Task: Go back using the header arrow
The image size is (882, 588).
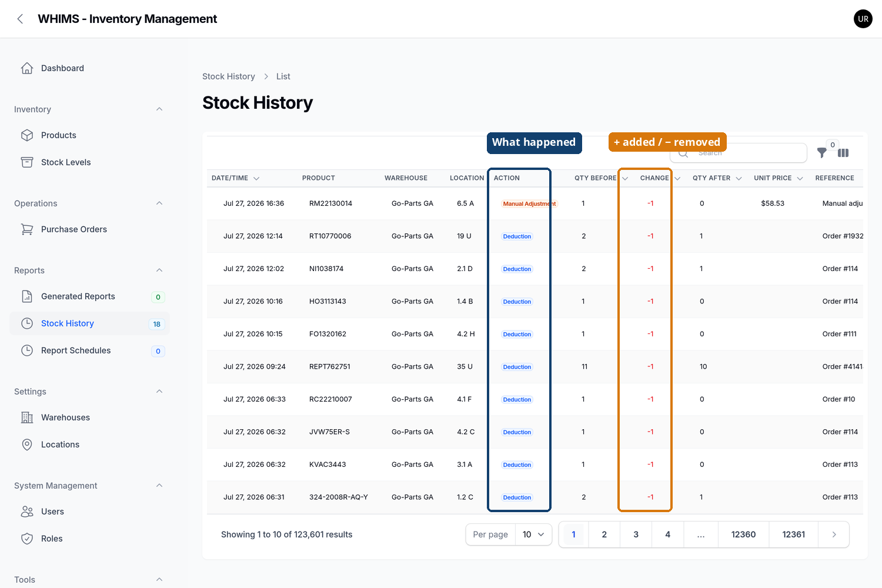Action: tap(20, 19)
